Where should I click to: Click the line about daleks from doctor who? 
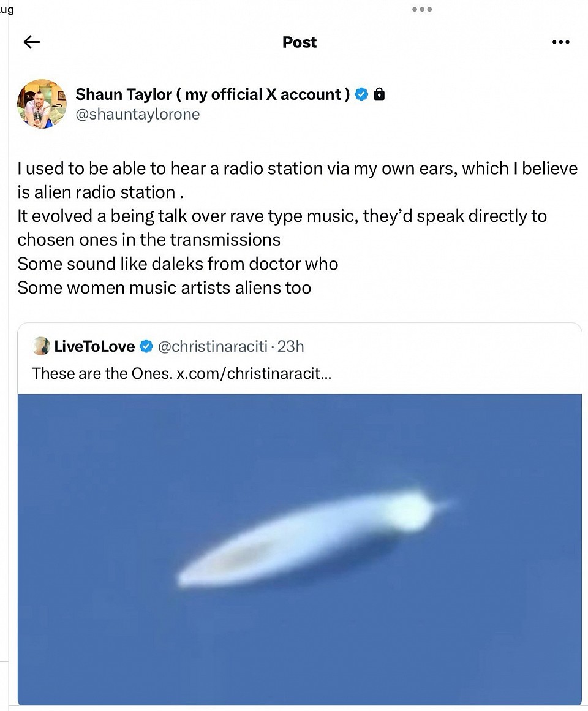(x=178, y=264)
